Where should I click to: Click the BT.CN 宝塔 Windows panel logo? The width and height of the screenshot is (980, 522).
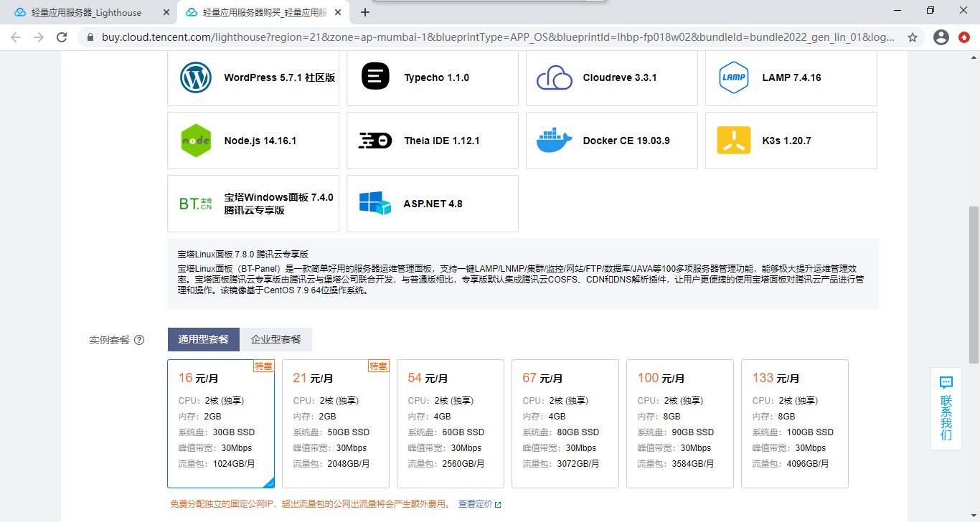[x=196, y=204]
